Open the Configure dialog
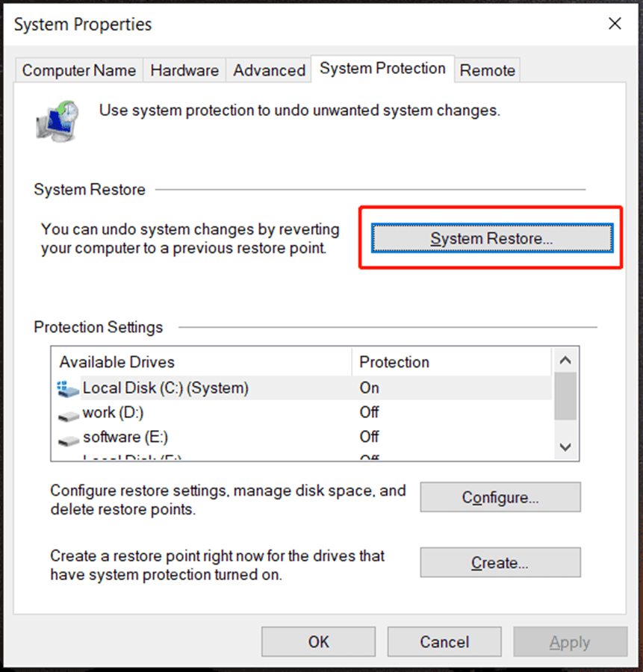The image size is (643, 672). coord(500,497)
